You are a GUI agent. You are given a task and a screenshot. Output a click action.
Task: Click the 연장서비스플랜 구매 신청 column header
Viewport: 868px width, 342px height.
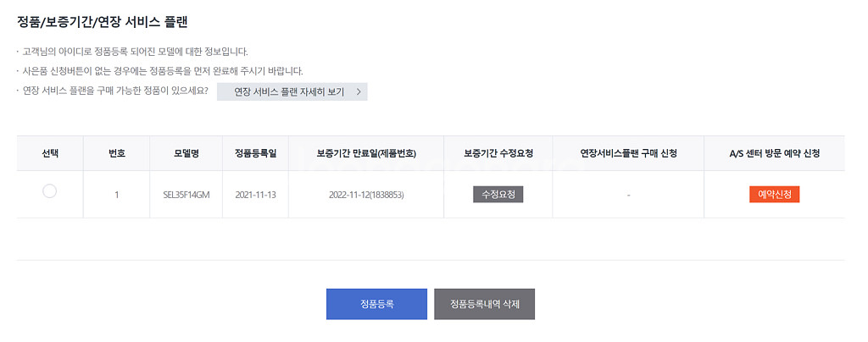click(628, 153)
